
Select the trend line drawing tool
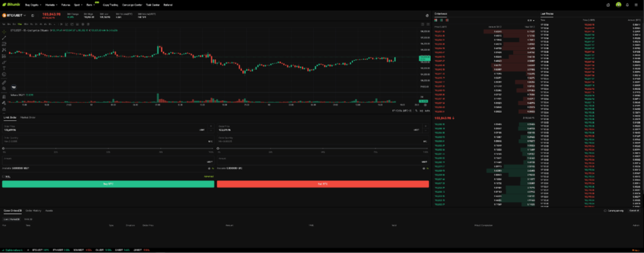4,38
